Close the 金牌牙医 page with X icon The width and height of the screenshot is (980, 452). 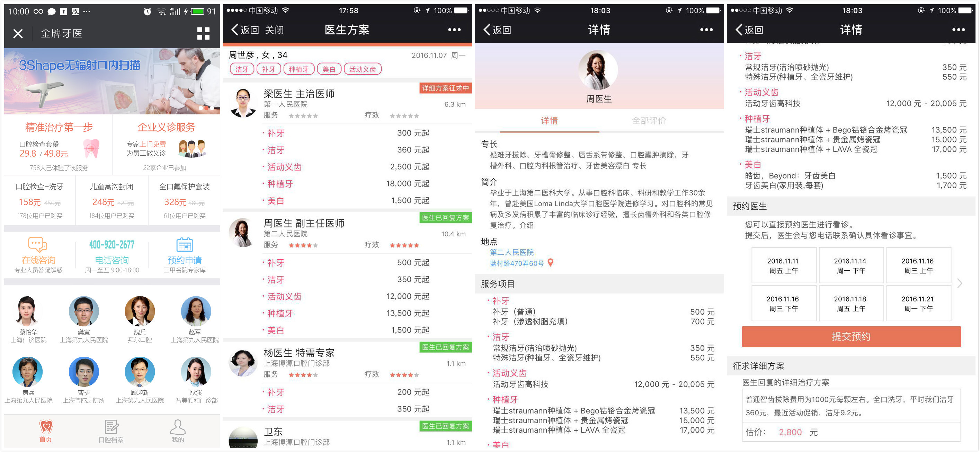pyautogui.click(x=18, y=34)
